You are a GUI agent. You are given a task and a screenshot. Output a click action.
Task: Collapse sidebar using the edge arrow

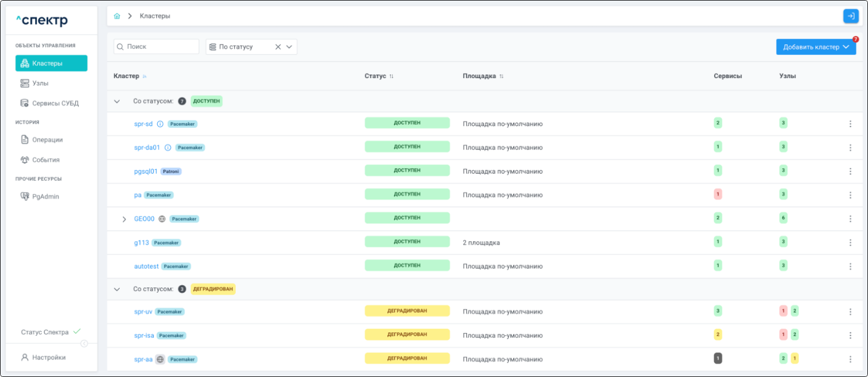pyautogui.click(x=84, y=343)
